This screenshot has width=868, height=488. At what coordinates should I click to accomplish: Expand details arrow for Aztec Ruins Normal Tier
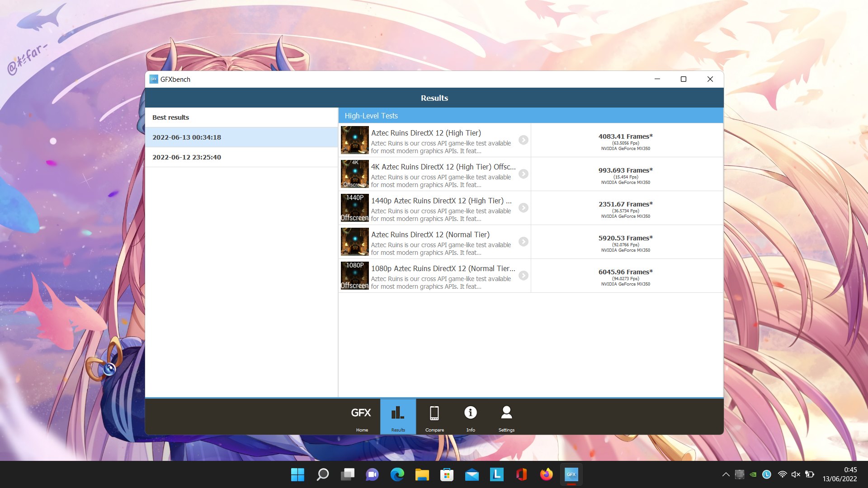524,242
